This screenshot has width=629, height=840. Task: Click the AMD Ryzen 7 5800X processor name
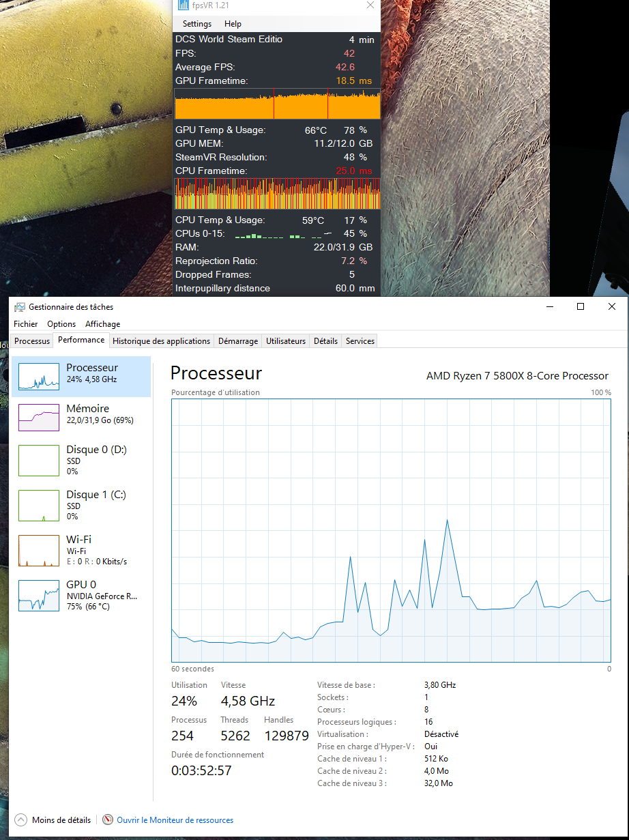point(517,376)
